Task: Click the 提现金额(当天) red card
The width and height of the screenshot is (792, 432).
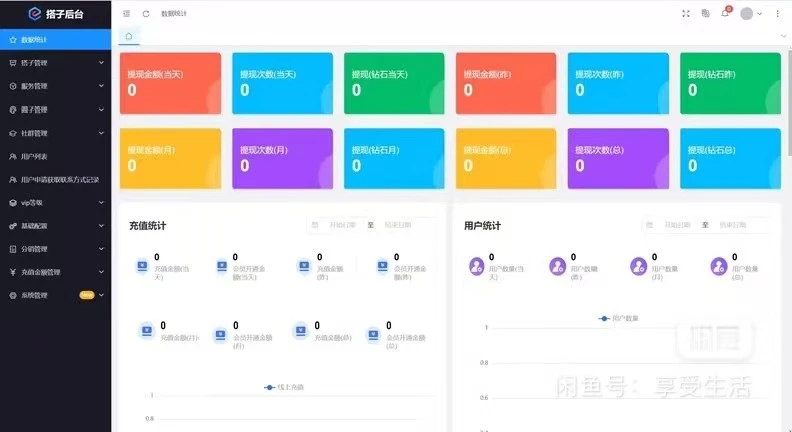Action: (x=170, y=83)
